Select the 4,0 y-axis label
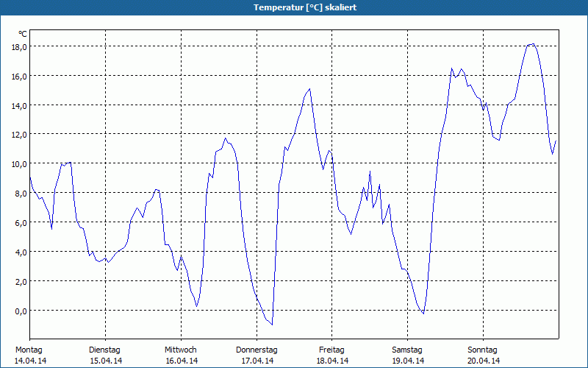The image size is (588, 368). tap(21, 252)
